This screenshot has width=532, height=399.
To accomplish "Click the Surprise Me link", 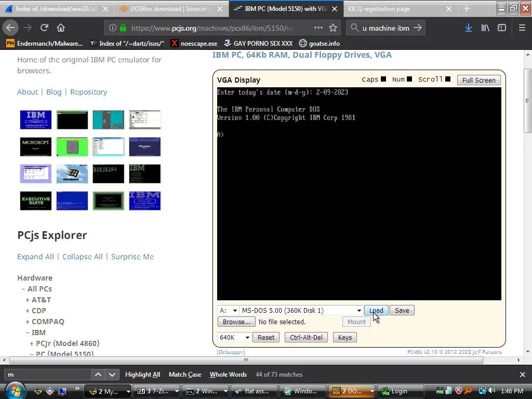I will [x=132, y=257].
